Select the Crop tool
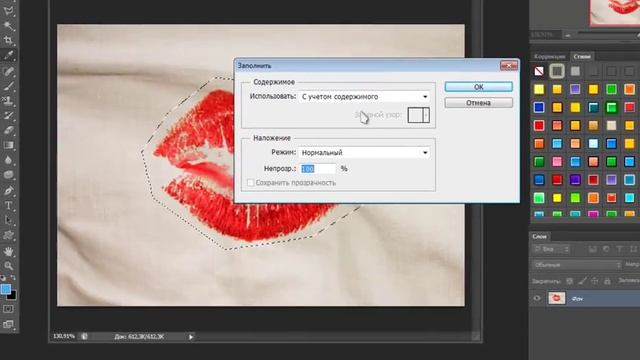 pos(8,40)
